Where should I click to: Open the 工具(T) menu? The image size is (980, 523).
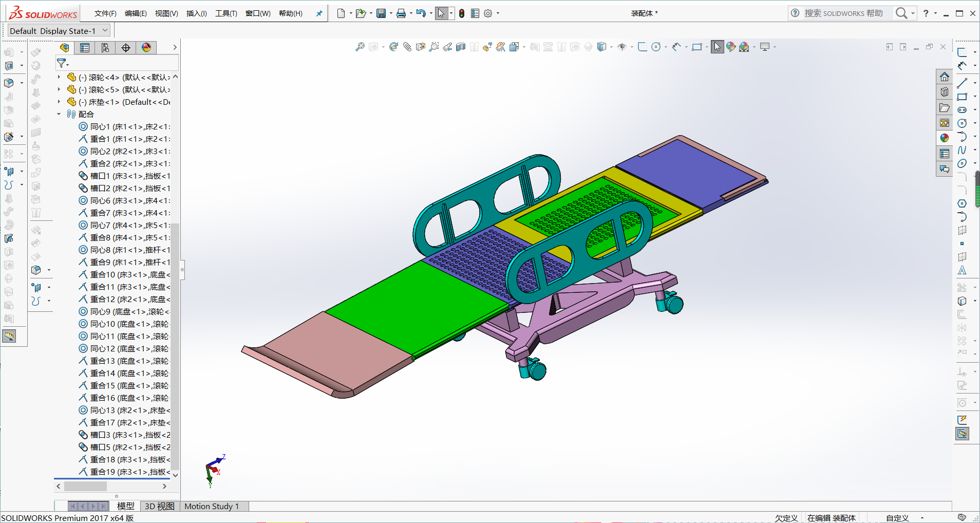coord(226,13)
